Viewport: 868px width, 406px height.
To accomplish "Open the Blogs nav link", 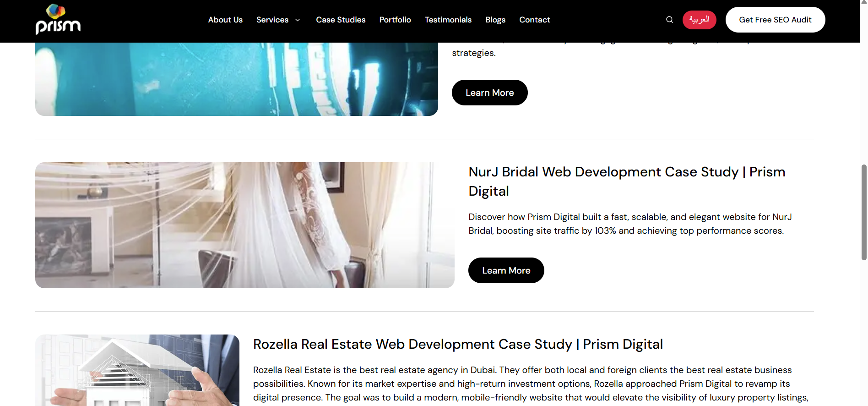I will coord(495,20).
